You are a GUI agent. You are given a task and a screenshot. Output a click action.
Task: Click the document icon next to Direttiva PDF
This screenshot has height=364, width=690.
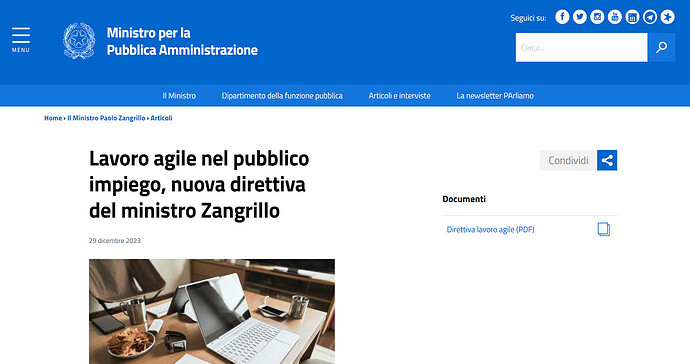pyautogui.click(x=604, y=229)
